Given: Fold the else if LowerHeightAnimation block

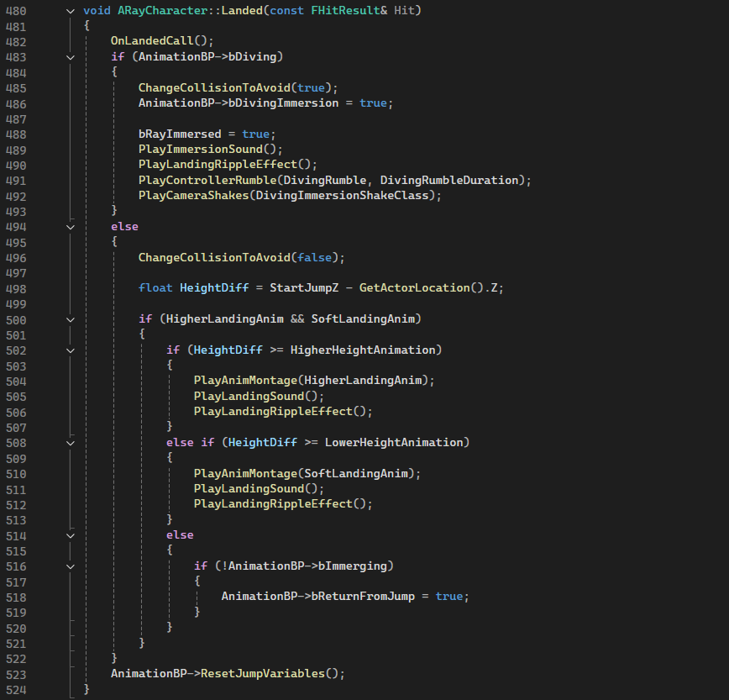Looking at the screenshot, I should coord(71,442).
